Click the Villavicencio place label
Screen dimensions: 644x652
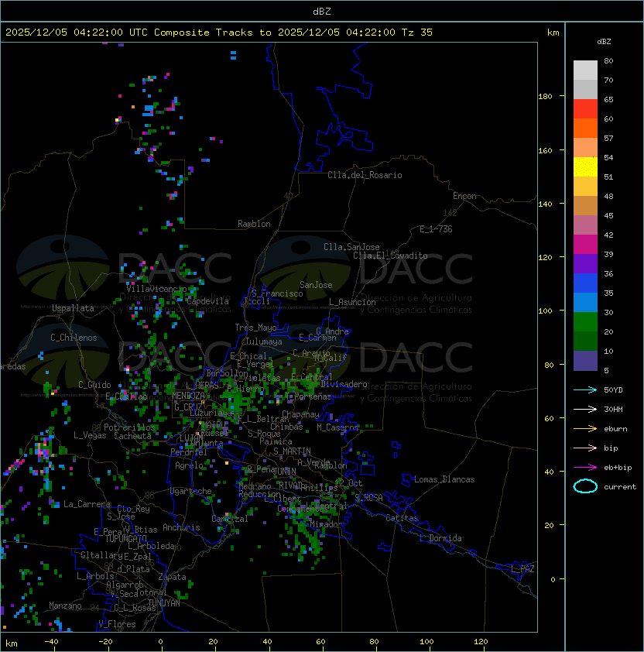pos(156,289)
